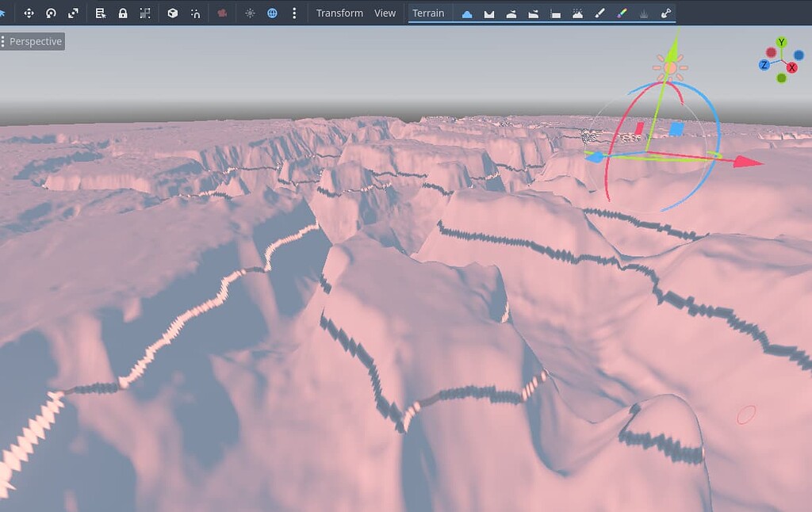Toggle preview environment with the globe icon

coord(272,13)
